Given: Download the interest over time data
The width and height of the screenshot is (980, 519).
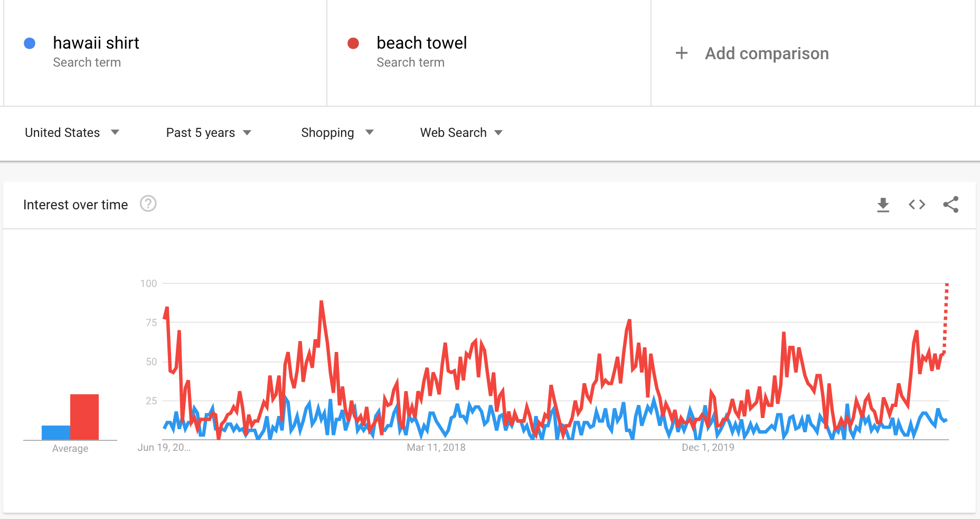Looking at the screenshot, I should 883,205.
